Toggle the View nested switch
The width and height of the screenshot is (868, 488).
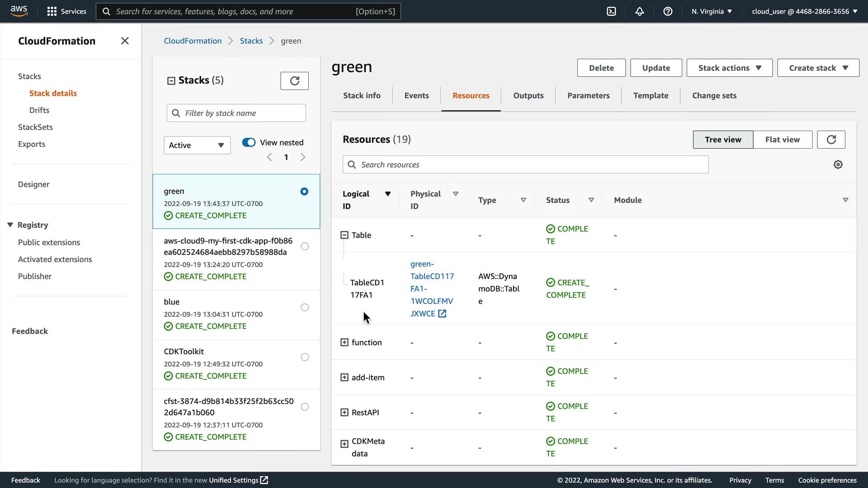click(249, 142)
